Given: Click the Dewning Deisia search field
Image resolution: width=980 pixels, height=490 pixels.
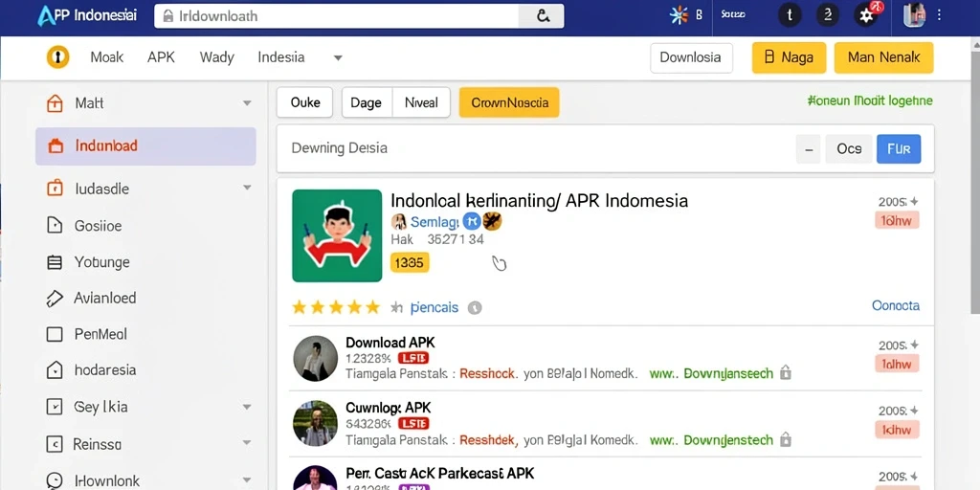Looking at the screenshot, I should (x=538, y=148).
